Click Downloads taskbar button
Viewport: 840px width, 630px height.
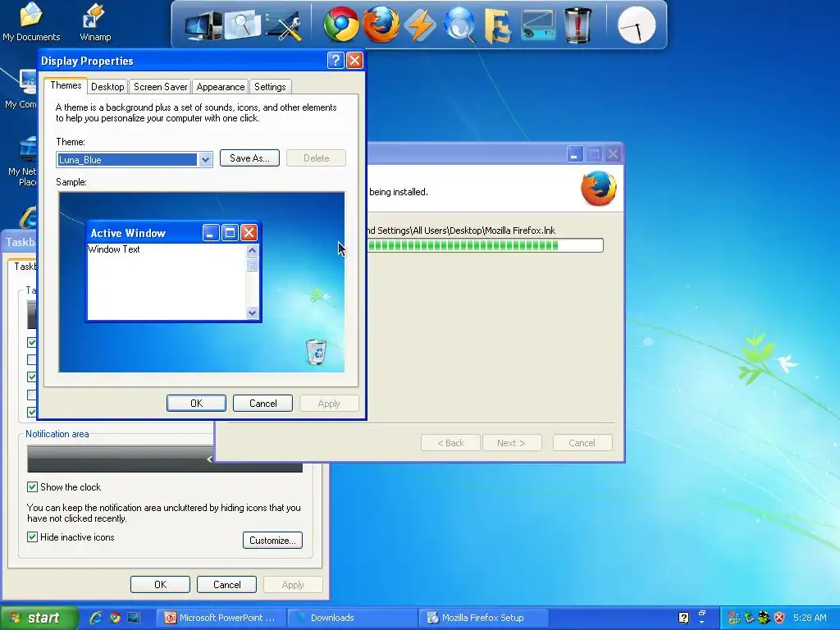(353, 618)
